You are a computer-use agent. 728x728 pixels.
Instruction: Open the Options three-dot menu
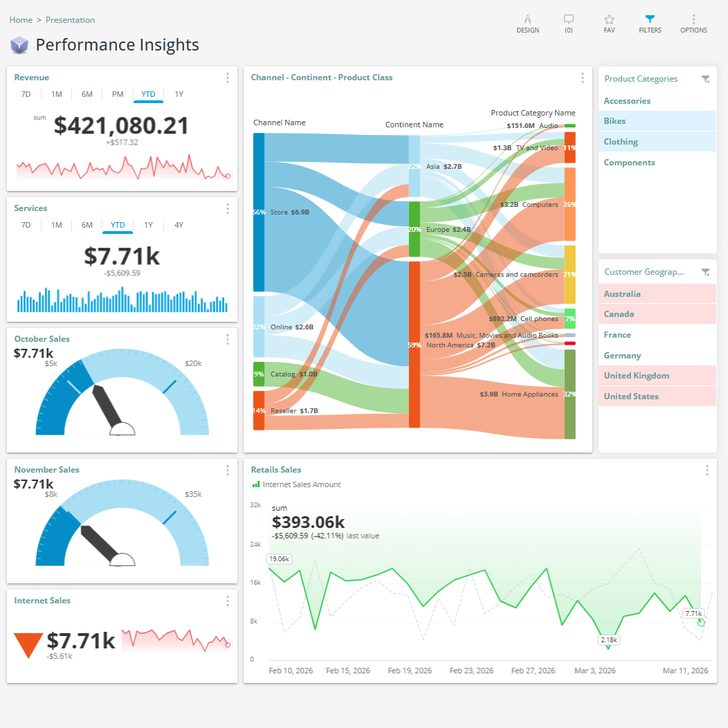coord(693,20)
